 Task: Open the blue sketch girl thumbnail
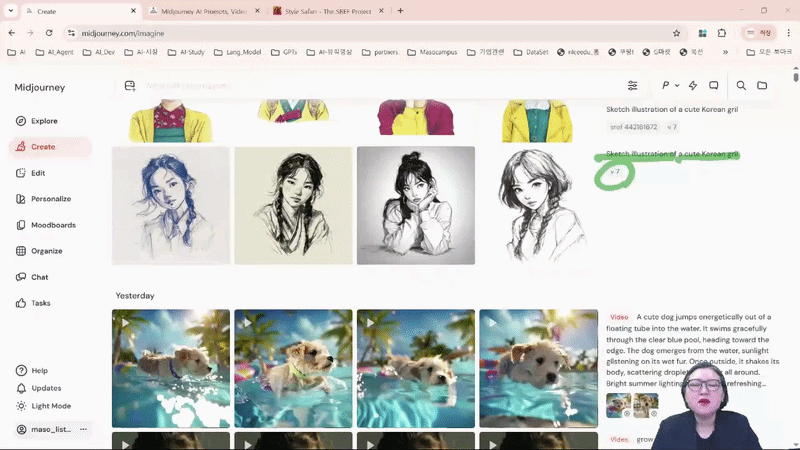point(171,205)
